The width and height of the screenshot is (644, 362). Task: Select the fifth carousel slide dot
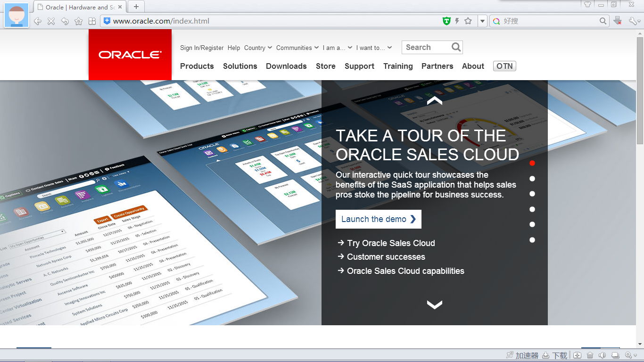532,224
